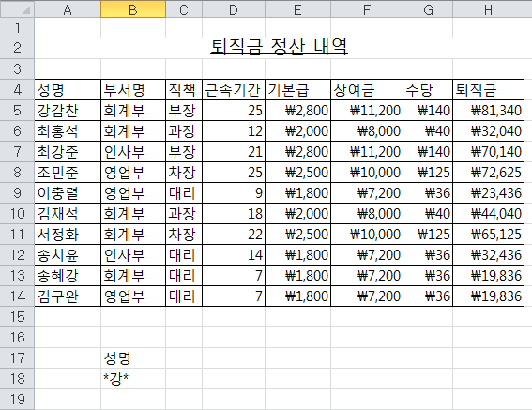Select the name cell '최홍석'
Image resolution: width=532 pixels, height=410 pixels.
[68, 131]
